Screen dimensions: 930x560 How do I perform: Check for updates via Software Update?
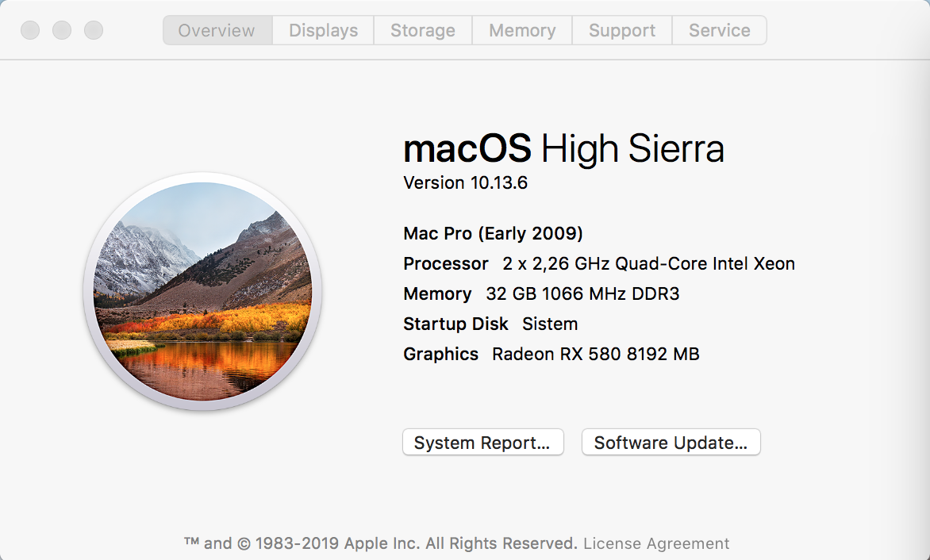pyautogui.click(x=671, y=442)
